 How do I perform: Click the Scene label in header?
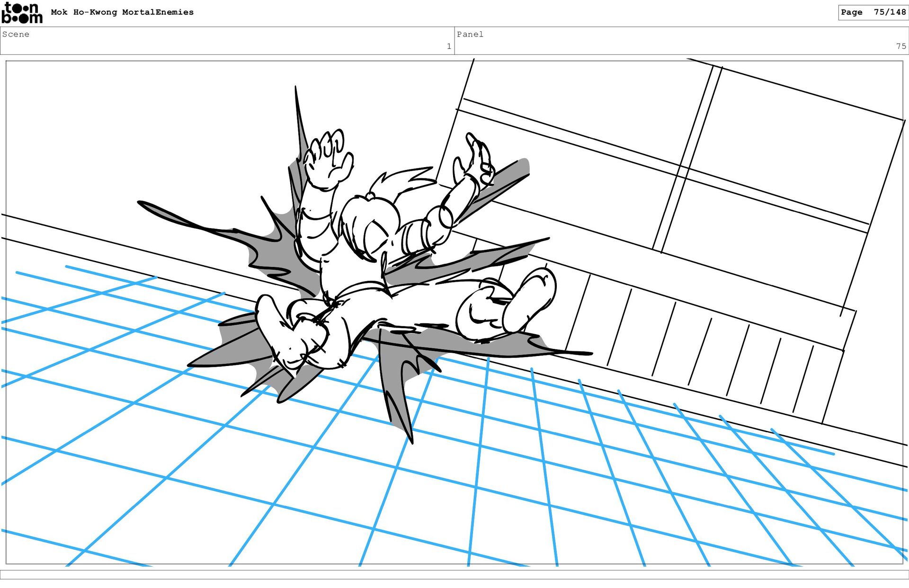[x=16, y=34]
